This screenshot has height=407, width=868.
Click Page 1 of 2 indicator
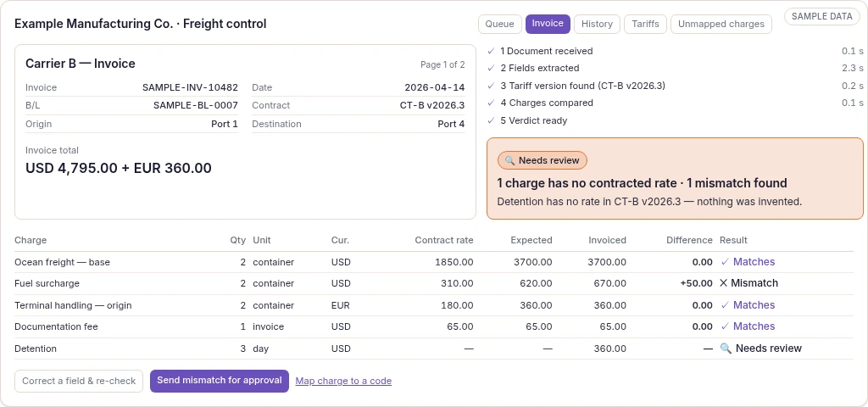pos(442,64)
